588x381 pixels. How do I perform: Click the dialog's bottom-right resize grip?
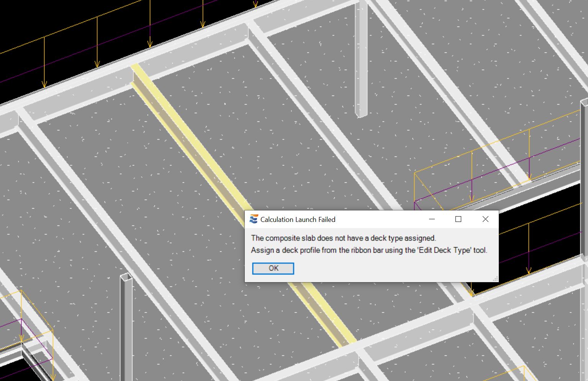[495, 279]
